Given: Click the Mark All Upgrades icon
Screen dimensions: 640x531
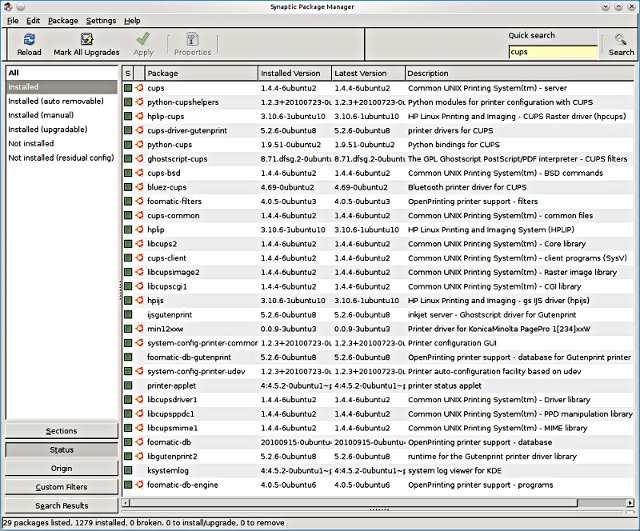Looking at the screenshot, I should click(87, 39).
